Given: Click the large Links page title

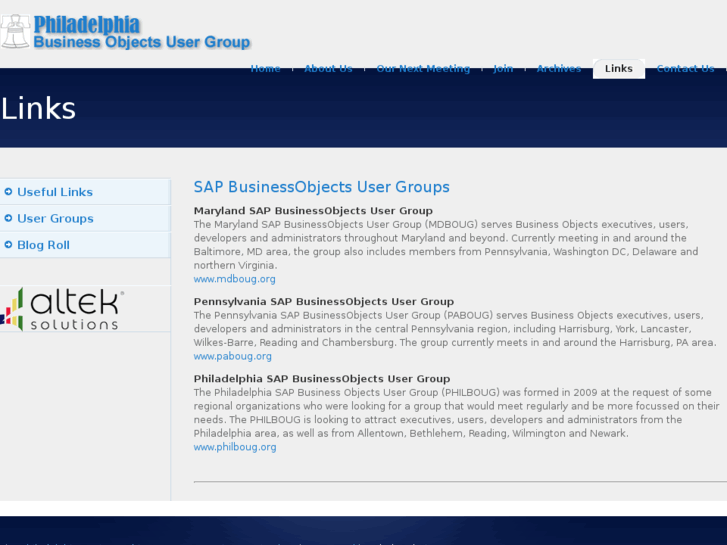Looking at the screenshot, I should (38, 109).
